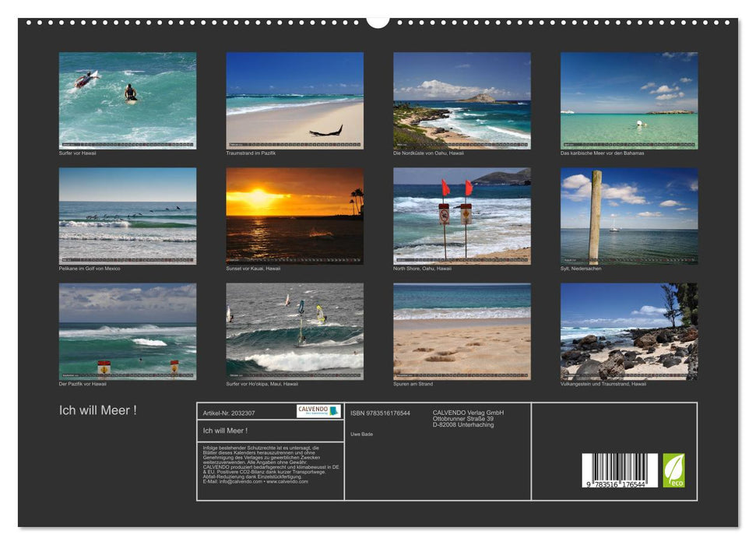
Task: Select the Vulkangestein und Traumstrand photo
Action: pyautogui.click(x=629, y=331)
